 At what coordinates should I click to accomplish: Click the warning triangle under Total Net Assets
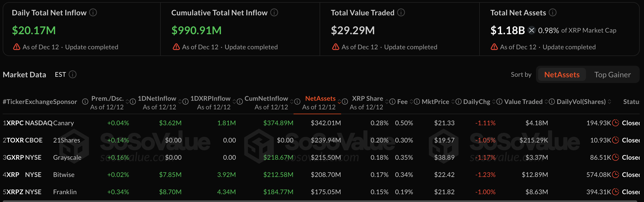[x=494, y=47]
